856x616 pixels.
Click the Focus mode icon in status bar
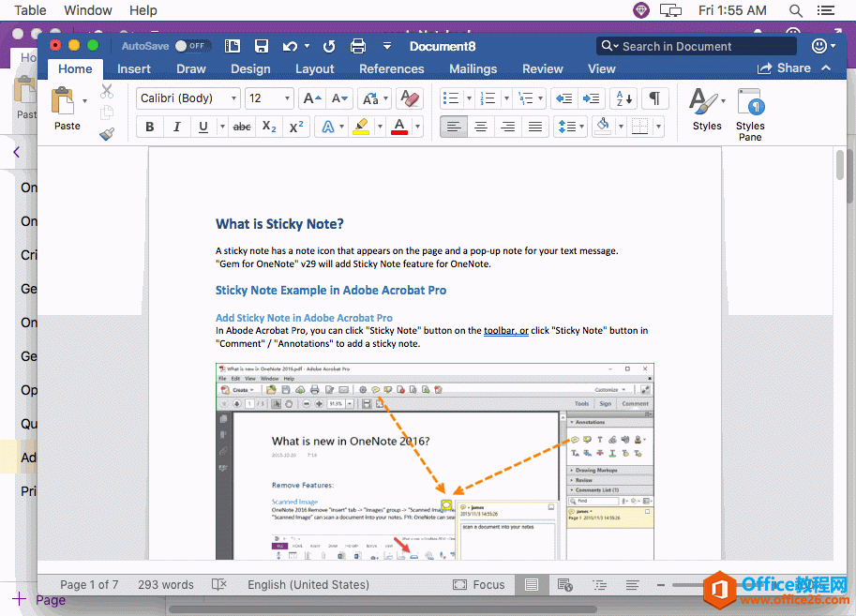pos(459,585)
